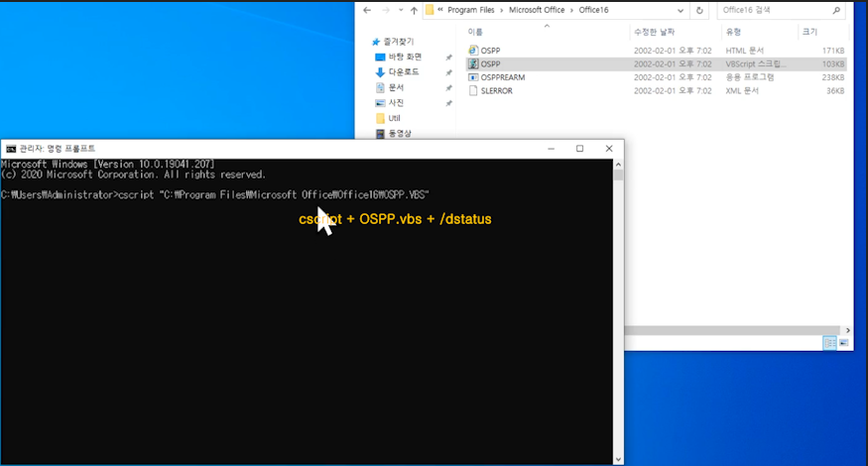Viewport: 868px width, 466px height.
Task: Click the 171KB size value
Action: 833,51
